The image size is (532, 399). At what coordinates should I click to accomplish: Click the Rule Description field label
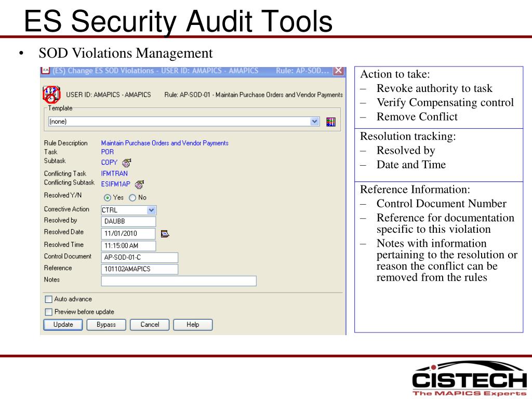coord(65,143)
